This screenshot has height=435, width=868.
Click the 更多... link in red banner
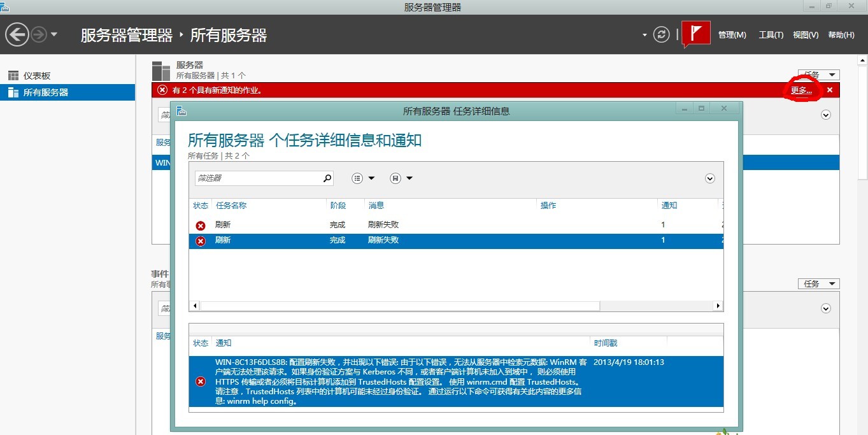click(801, 90)
